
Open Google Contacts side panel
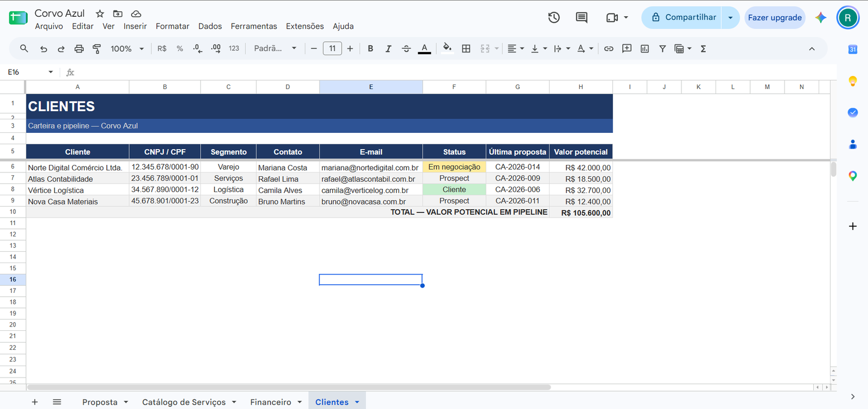pyautogui.click(x=853, y=144)
